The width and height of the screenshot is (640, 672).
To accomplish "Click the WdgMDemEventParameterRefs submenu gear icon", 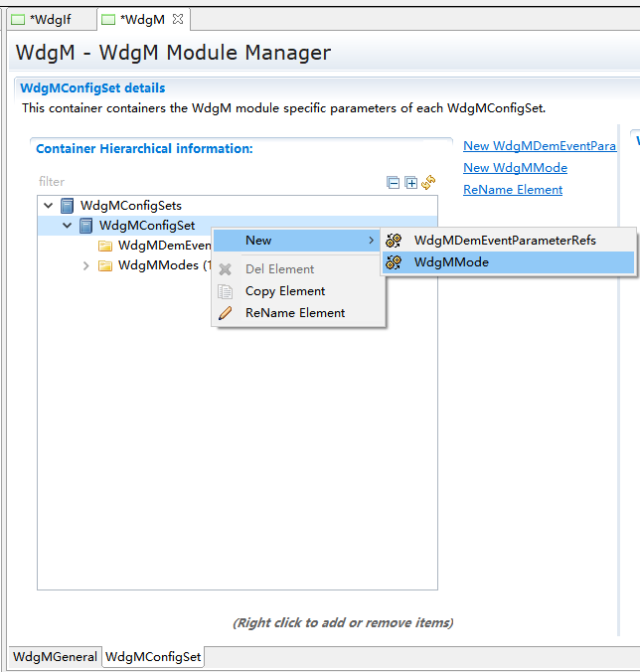I will coord(394,241).
